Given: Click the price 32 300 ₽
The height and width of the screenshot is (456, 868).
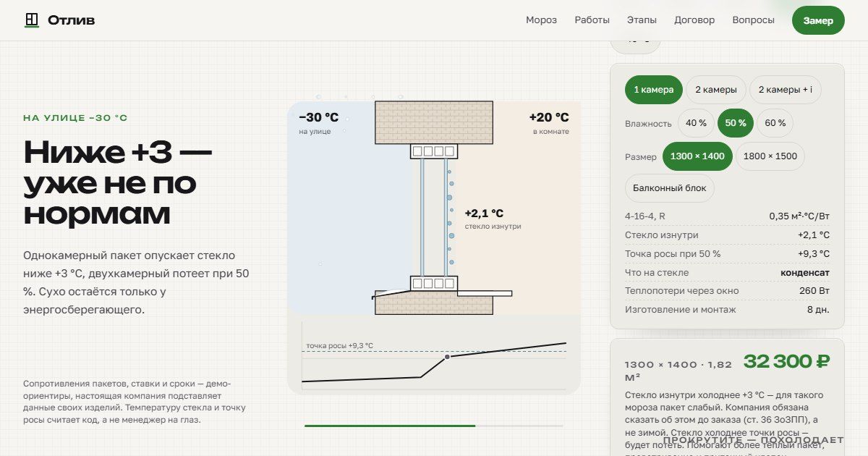Looking at the screenshot, I should click(x=786, y=361).
